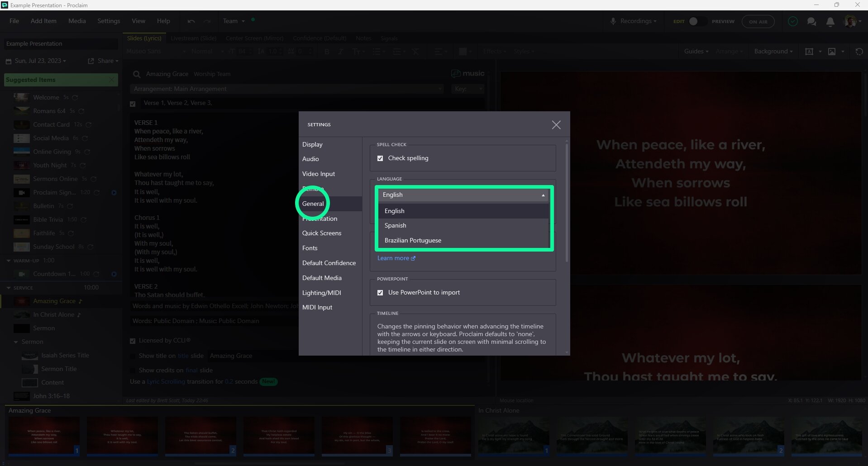Click the user profile avatar

pyautogui.click(x=850, y=21)
